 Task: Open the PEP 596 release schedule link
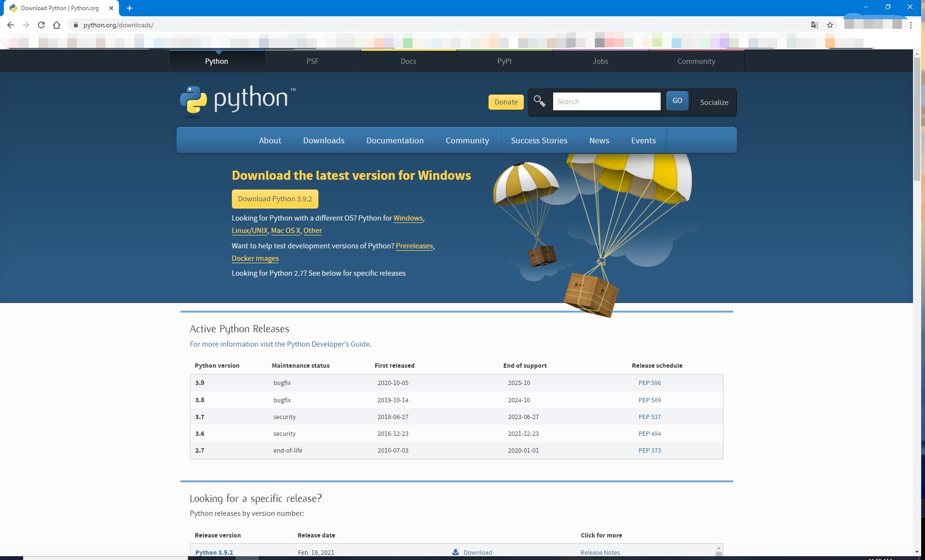click(650, 383)
